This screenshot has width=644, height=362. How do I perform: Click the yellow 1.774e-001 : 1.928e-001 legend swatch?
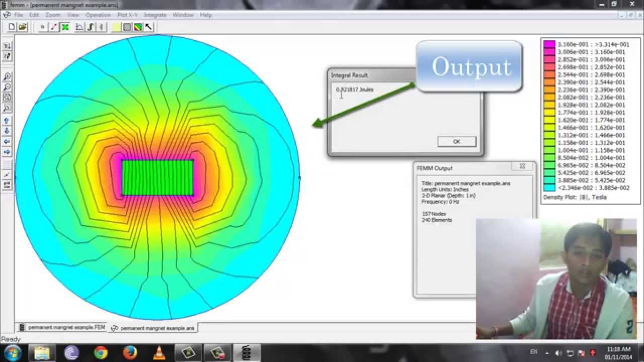tap(549, 112)
